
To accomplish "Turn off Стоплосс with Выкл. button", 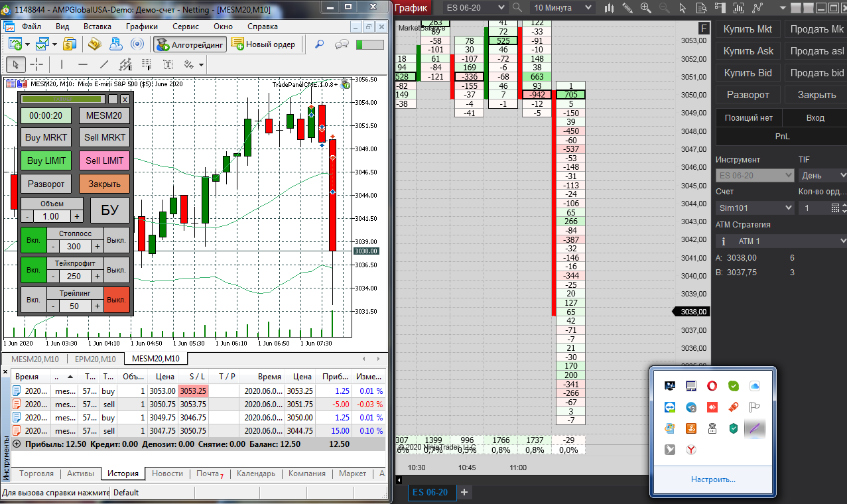I will pos(117,239).
